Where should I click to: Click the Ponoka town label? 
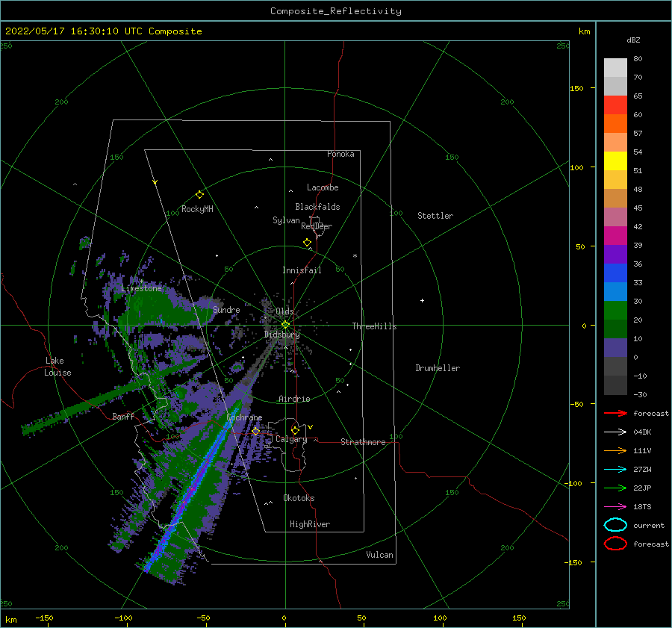pyautogui.click(x=340, y=154)
